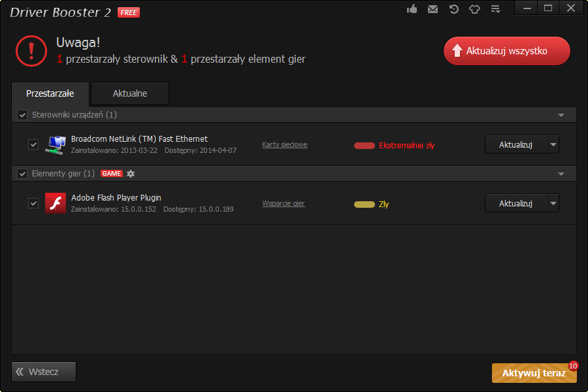The image size is (588, 392).
Task: Minimize the Driver Booster window
Action: coord(527,8)
